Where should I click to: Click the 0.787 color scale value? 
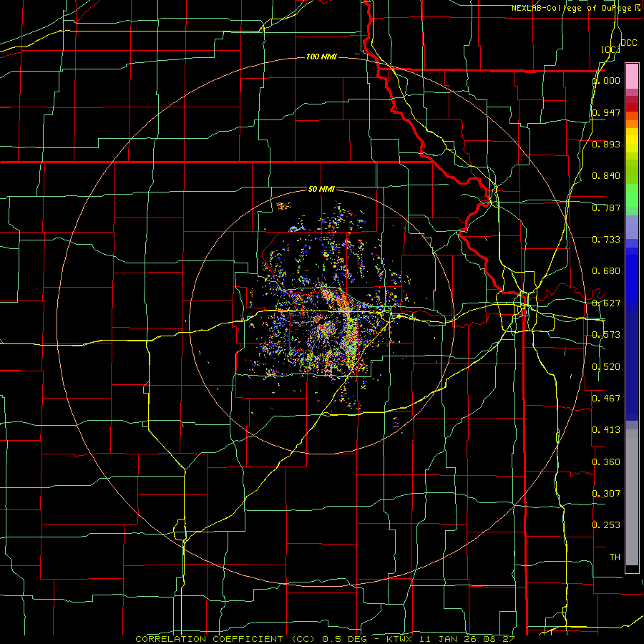click(x=606, y=208)
